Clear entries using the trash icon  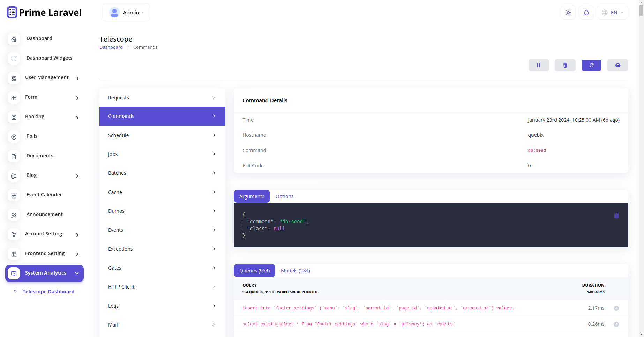click(x=565, y=65)
